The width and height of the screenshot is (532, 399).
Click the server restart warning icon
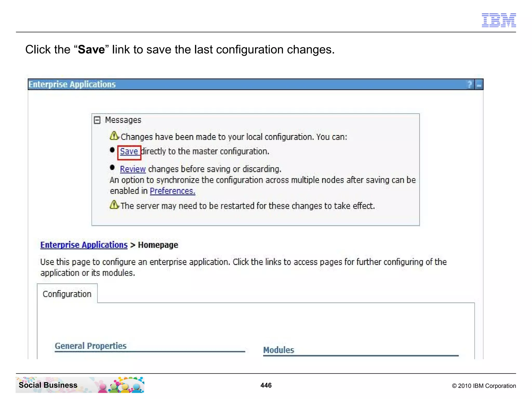tap(114, 205)
